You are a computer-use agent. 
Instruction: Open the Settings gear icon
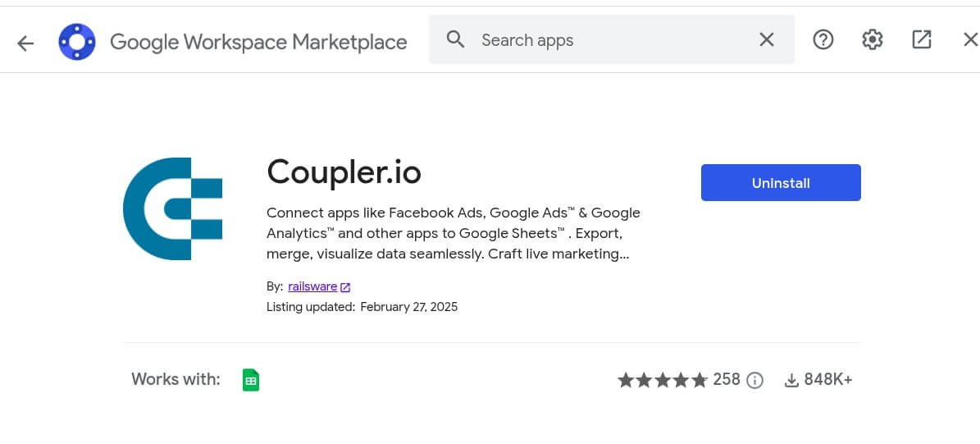pos(872,39)
